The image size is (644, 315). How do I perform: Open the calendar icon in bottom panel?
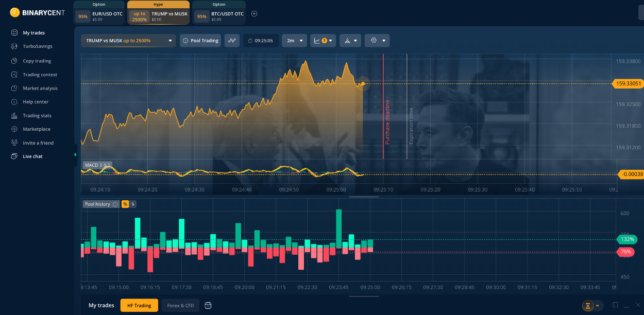[x=208, y=305]
